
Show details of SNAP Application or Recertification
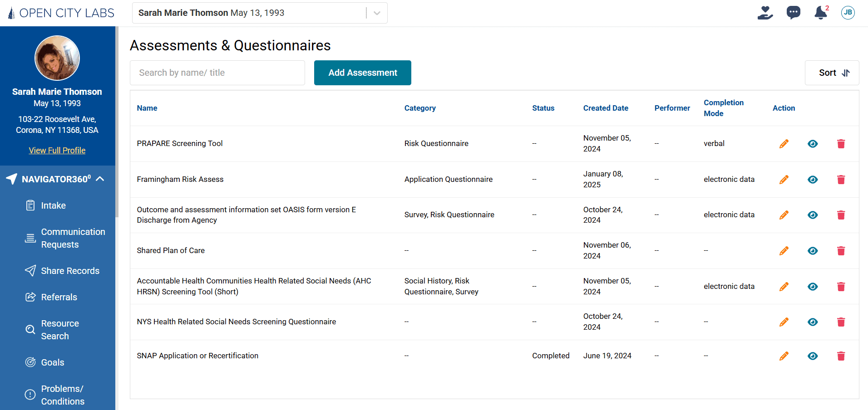813,356
